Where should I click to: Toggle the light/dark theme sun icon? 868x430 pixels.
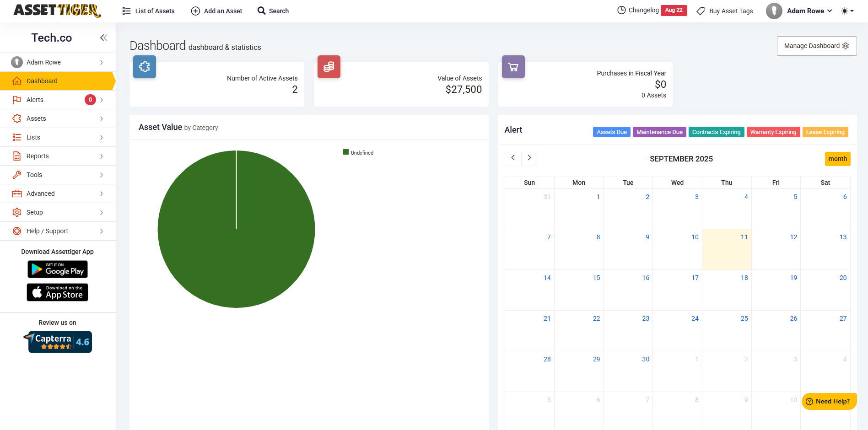(845, 11)
